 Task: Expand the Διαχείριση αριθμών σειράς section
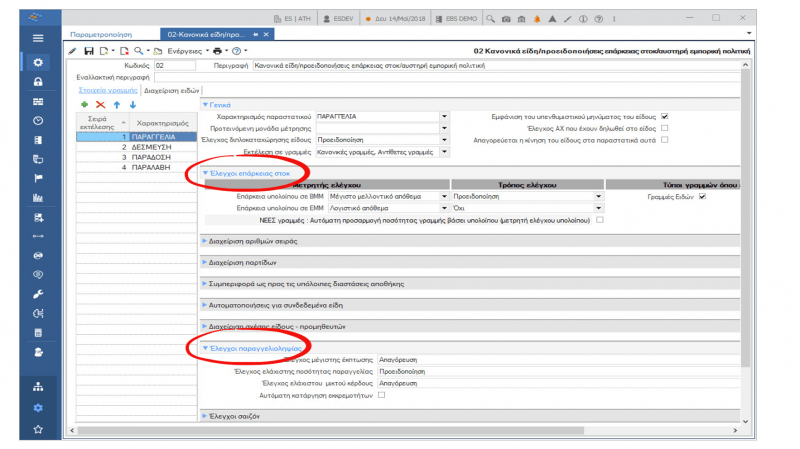(205, 241)
